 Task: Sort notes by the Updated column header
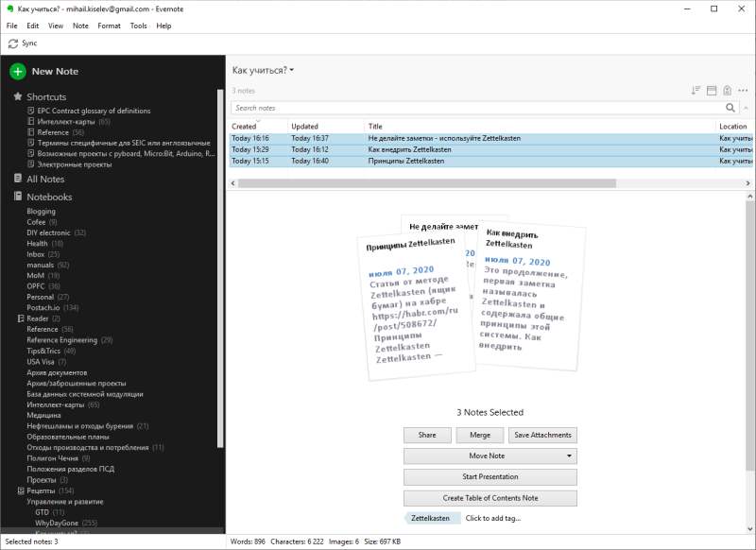[x=325, y=127]
